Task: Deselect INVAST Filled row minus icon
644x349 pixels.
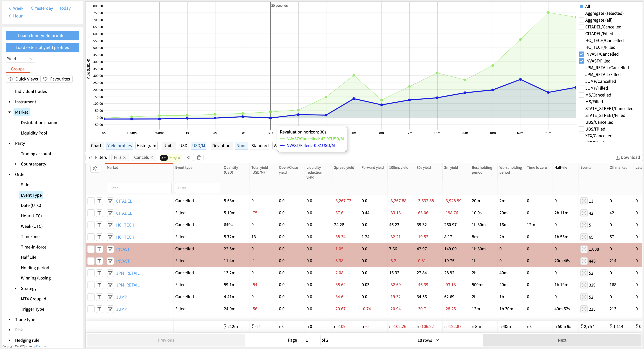Action: click(91, 261)
